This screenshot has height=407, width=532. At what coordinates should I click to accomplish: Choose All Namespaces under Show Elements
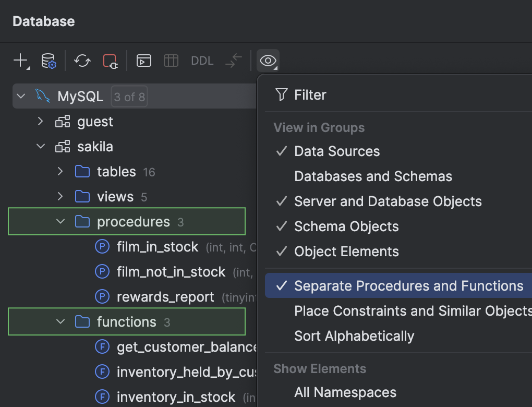(x=345, y=392)
